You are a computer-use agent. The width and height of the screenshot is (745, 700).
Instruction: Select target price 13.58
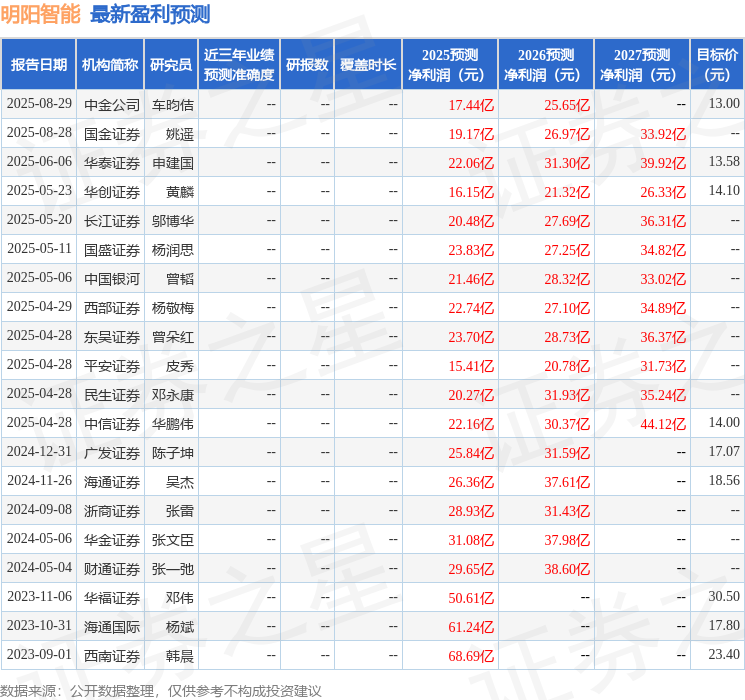click(x=724, y=162)
